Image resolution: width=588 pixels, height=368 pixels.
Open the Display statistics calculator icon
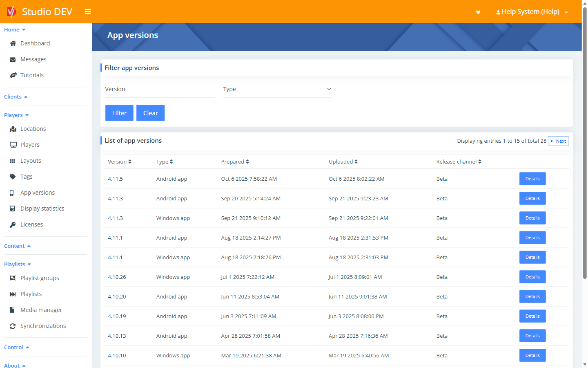[12, 209]
